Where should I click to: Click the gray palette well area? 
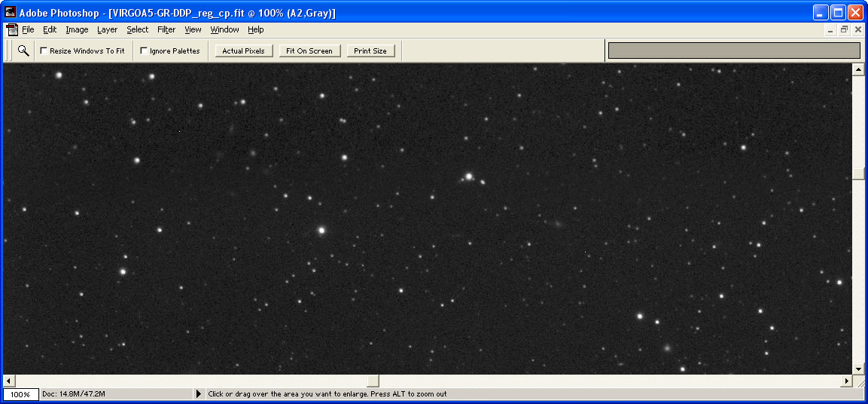click(733, 50)
